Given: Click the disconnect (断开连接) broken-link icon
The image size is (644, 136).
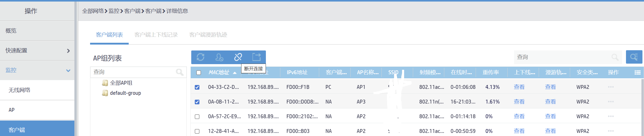Looking at the screenshot, I should tap(238, 57).
